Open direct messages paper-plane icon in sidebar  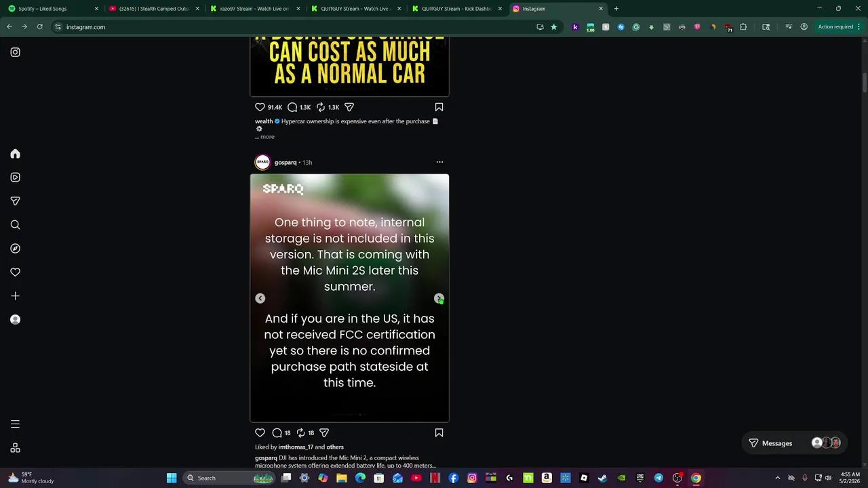point(15,201)
